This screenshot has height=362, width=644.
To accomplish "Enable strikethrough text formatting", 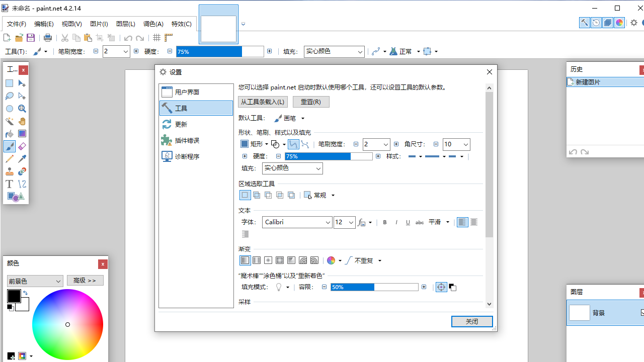I will pos(419,222).
